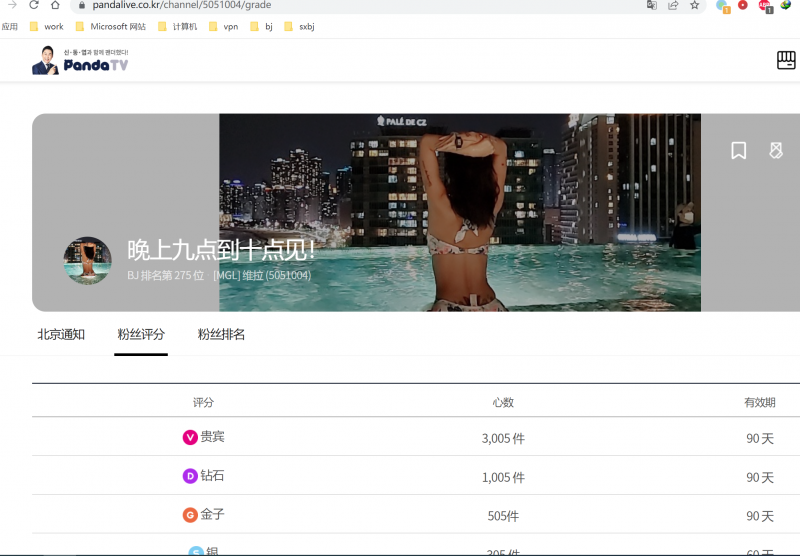Click the channel's round profile avatar

(88, 261)
